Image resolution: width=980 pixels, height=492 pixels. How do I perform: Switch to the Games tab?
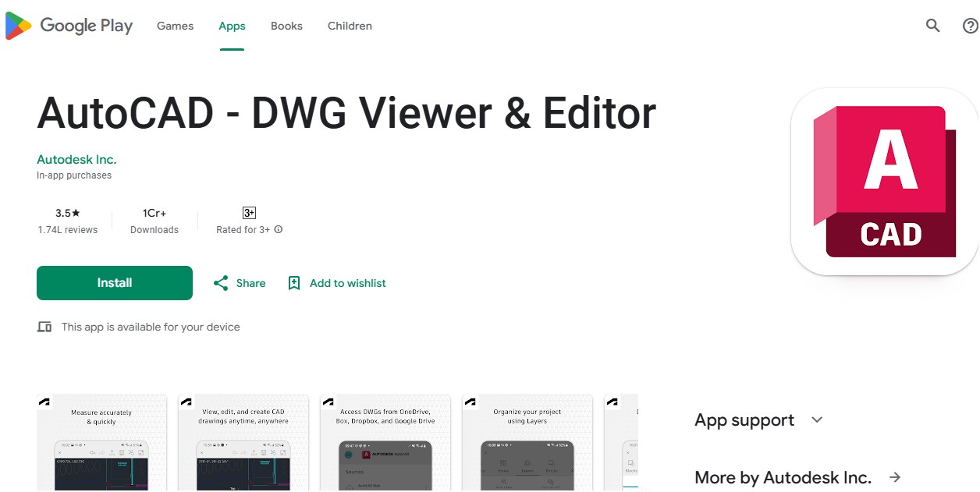click(x=175, y=26)
